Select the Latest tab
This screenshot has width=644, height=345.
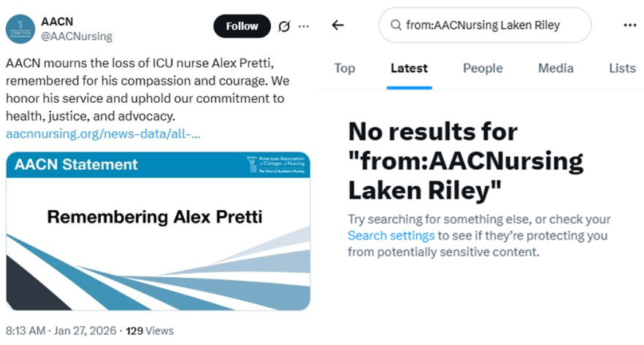click(x=409, y=69)
